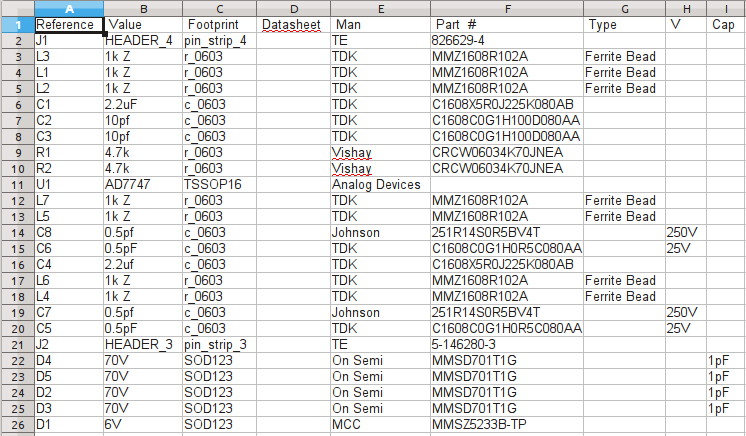Select cell containing 'HEADER_3'

(143, 345)
